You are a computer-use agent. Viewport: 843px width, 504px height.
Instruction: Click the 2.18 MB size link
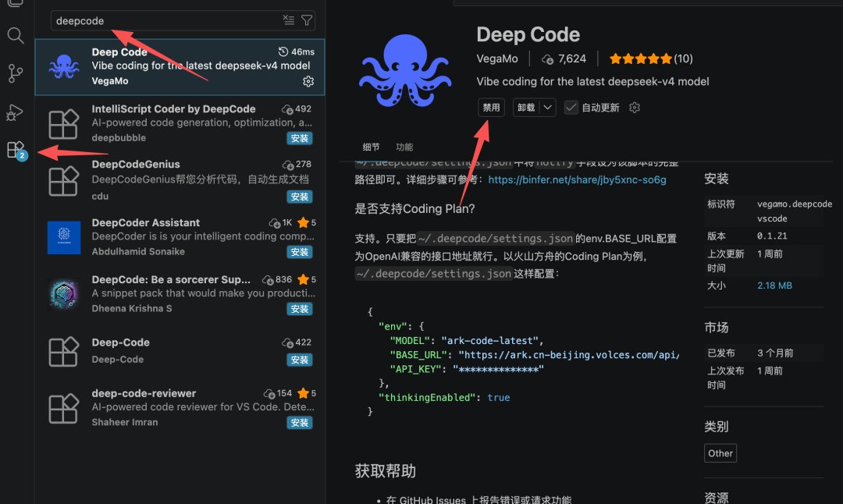775,286
